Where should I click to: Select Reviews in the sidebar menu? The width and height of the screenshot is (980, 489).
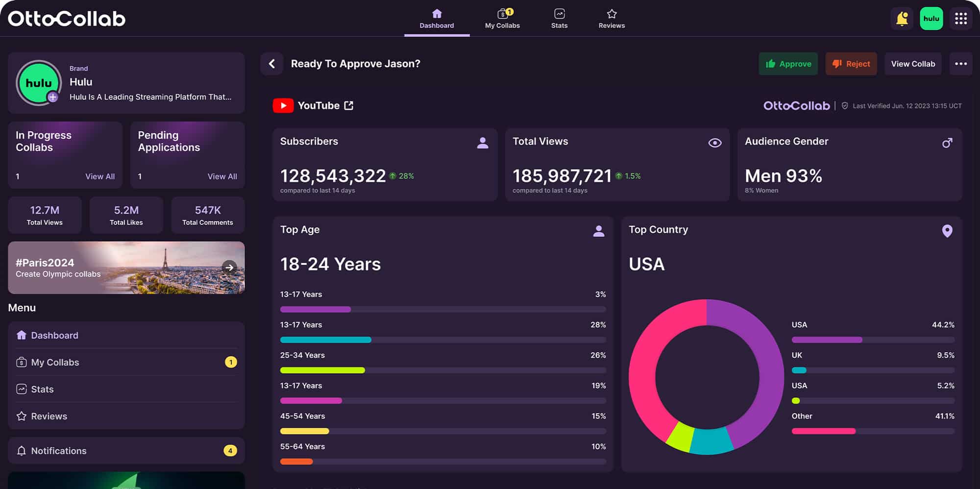coord(126,416)
